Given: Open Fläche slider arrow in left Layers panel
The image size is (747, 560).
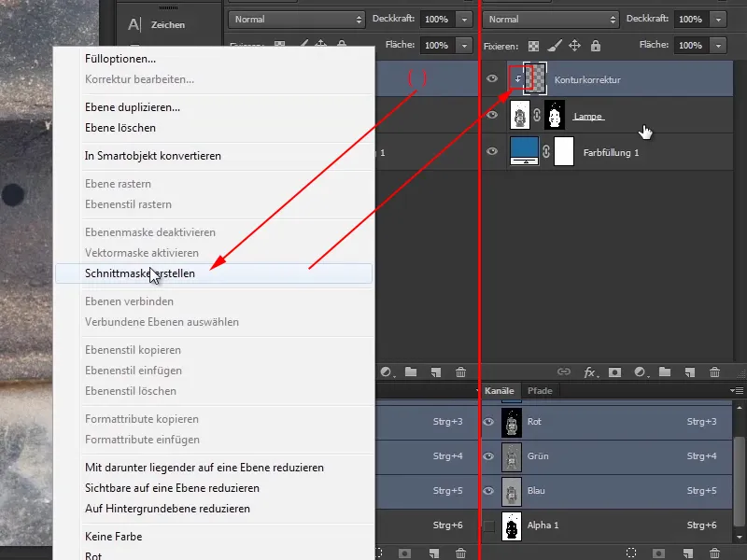Looking at the screenshot, I should (x=464, y=46).
